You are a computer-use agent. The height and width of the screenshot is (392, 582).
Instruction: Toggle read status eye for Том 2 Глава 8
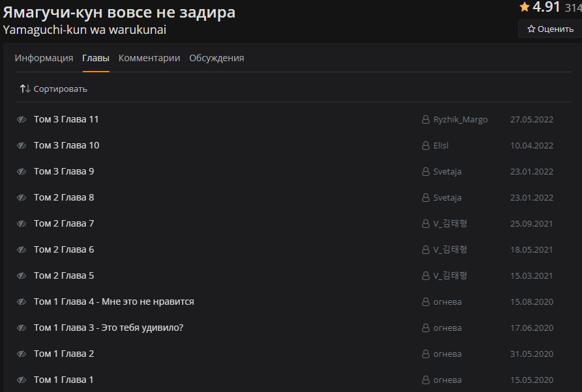point(22,198)
